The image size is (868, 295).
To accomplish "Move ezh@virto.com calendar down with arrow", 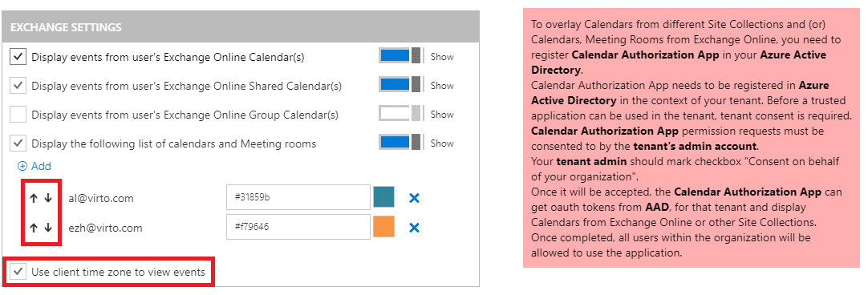I will pyautogui.click(x=48, y=228).
